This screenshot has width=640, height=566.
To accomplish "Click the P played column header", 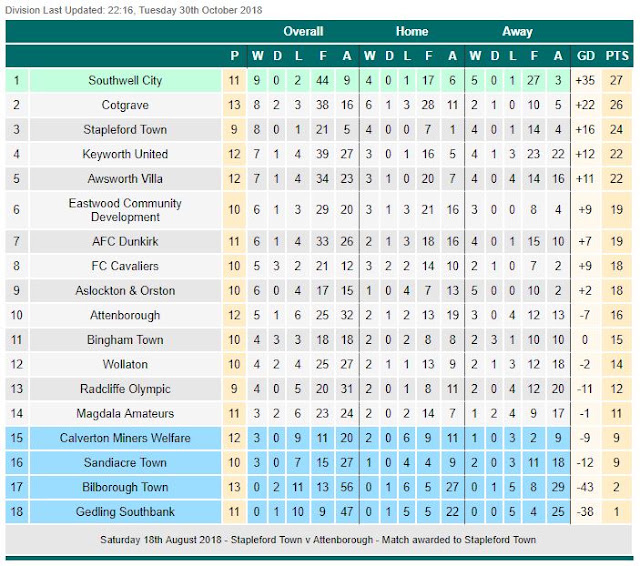I will coord(234,55).
